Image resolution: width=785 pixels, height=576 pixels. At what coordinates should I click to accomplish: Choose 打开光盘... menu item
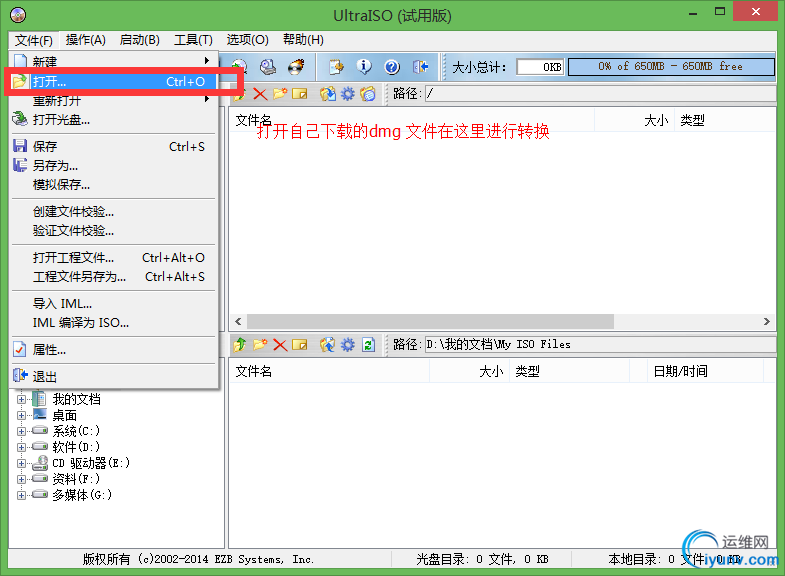114,120
